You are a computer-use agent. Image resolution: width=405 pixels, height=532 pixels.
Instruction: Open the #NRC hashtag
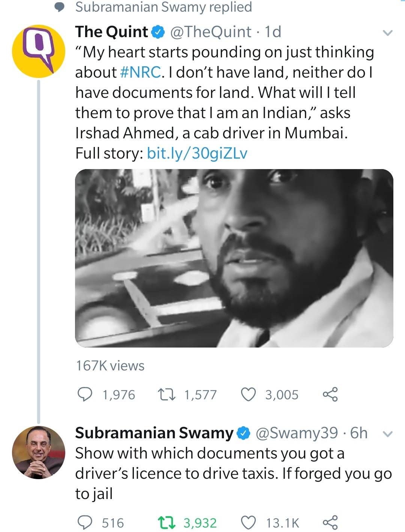pyautogui.click(x=141, y=72)
